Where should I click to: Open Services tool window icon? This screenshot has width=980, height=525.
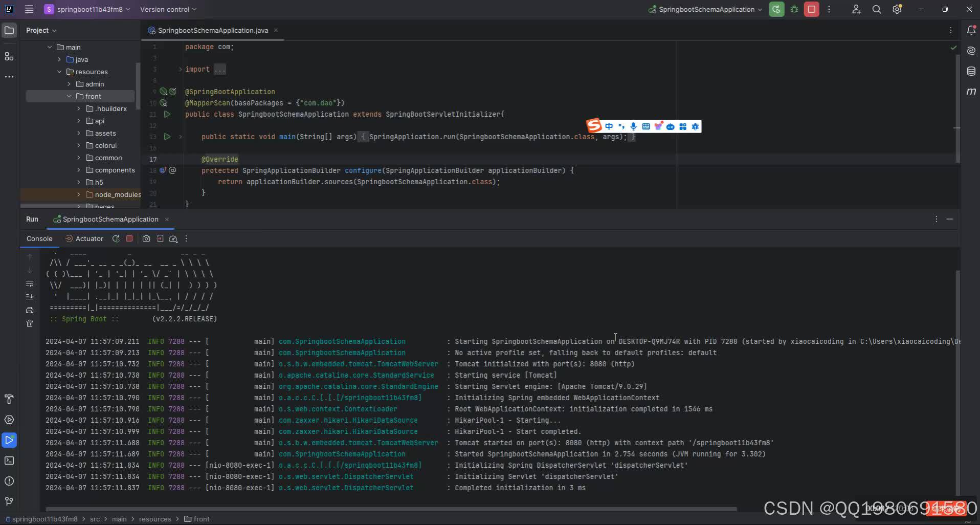pyautogui.click(x=9, y=420)
